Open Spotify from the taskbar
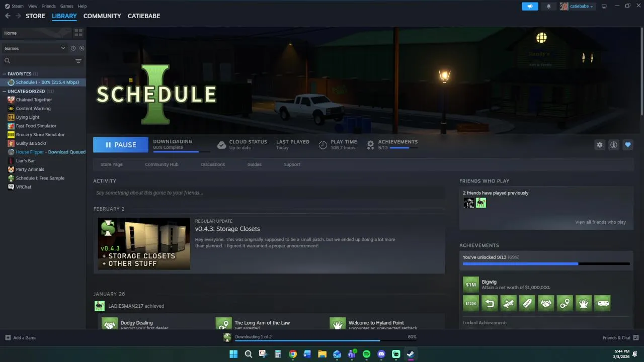 coord(366,354)
